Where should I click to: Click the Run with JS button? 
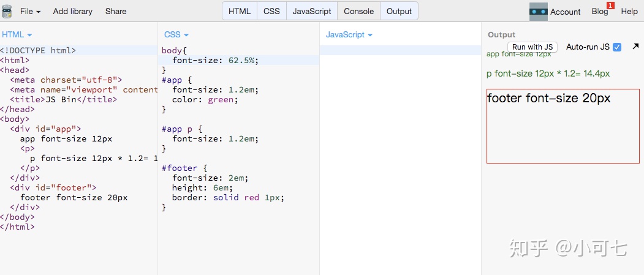click(x=532, y=47)
